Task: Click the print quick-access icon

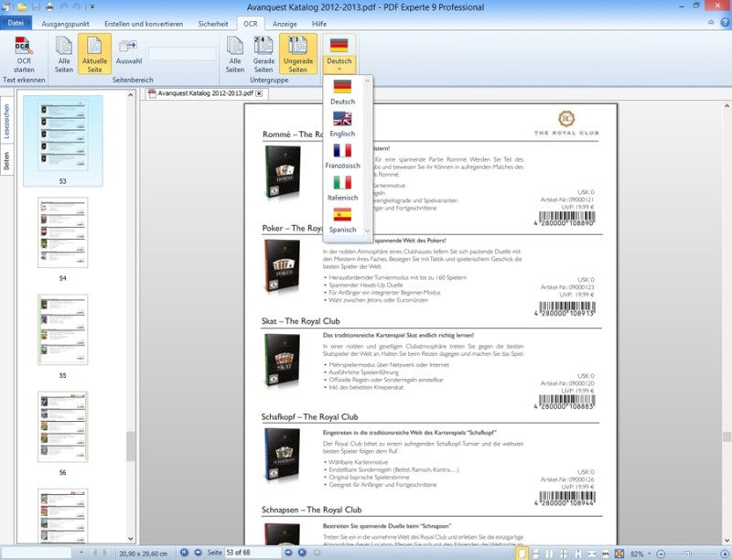Action: [x=49, y=7]
